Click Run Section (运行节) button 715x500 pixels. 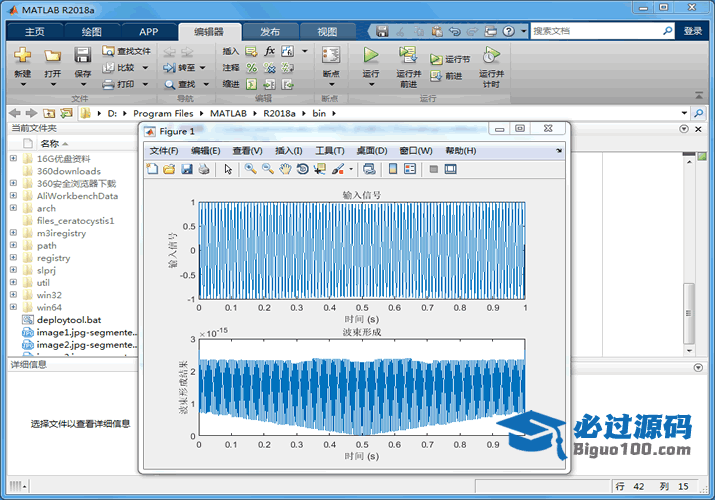(x=450, y=59)
